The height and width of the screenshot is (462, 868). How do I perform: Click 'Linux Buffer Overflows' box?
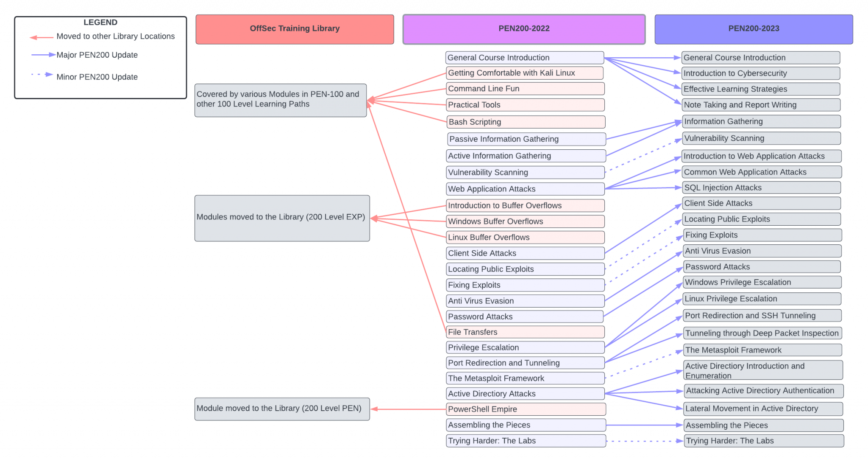(525, 237)
